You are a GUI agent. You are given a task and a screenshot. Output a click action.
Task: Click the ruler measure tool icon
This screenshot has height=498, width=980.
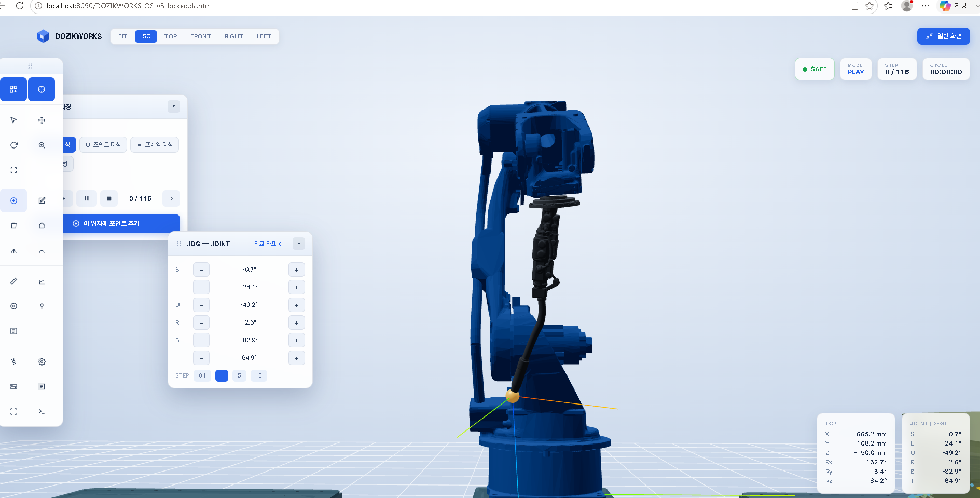click(x=13, y=281)
